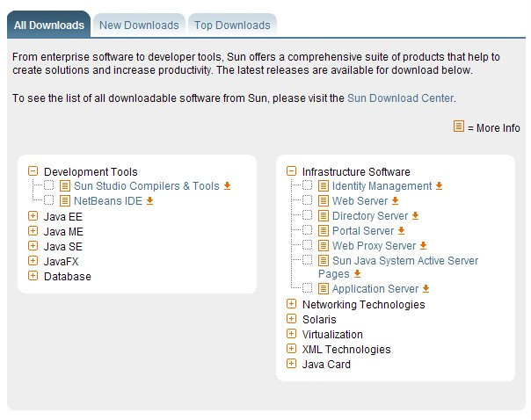Expand the Java SE category
The height and width of the screenshot is (420, 531).
pos(33,246)
